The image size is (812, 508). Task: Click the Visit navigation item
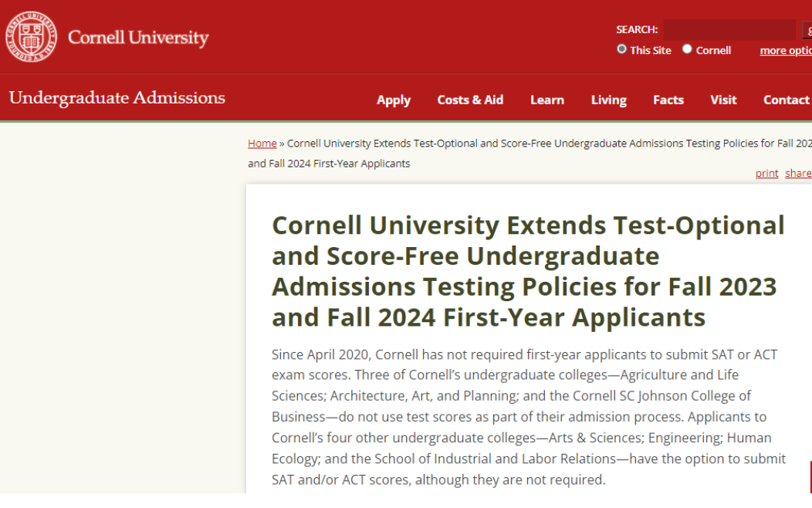click(x=723, y=100)
